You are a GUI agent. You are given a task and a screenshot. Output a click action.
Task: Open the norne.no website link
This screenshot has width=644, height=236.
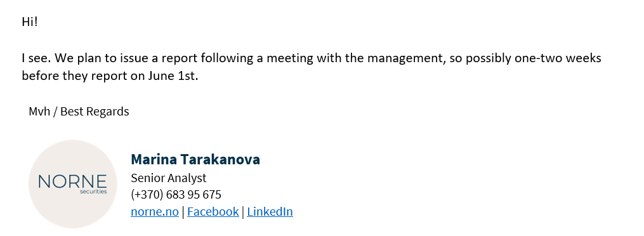pyautogui.click(x=154, y=211)
